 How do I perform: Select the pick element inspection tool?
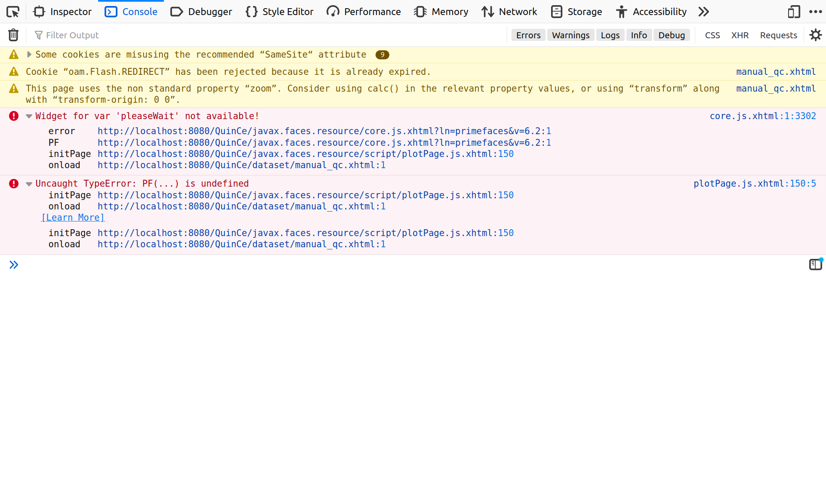(x=12, y=12)
